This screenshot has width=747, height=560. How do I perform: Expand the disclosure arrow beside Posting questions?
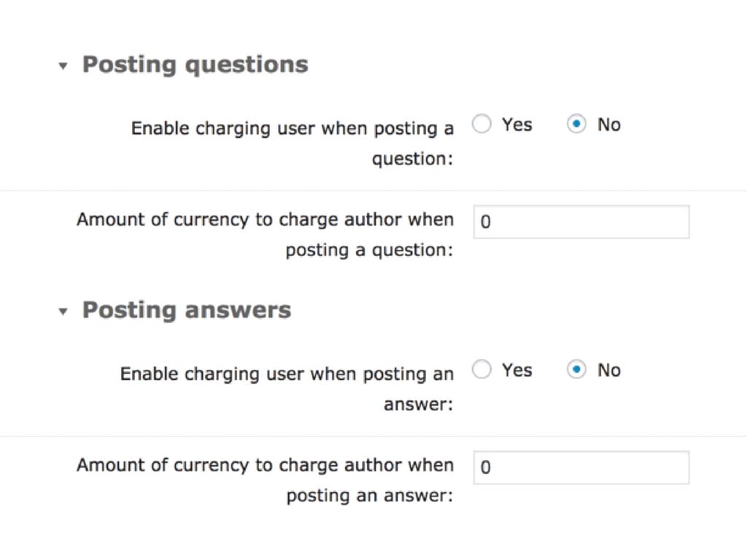pyautogui.click(x=63, y=66)
